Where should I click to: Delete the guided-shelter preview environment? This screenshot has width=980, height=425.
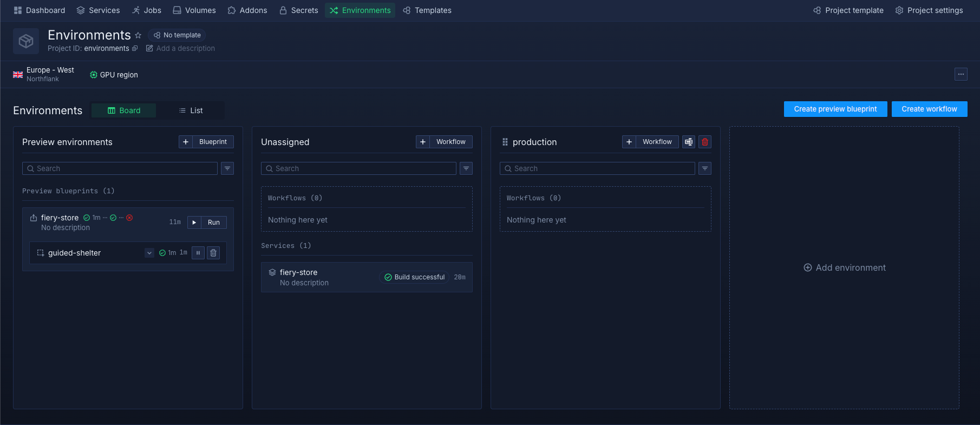coord(213,253)
